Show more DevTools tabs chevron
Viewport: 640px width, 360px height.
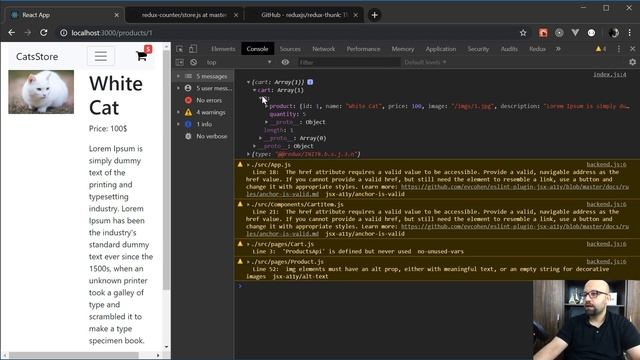click(x=558, y=49)
